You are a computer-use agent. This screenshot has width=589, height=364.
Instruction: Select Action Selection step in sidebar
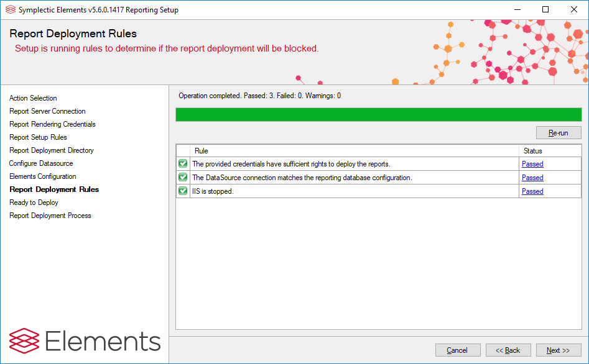[x=33, y=98]
